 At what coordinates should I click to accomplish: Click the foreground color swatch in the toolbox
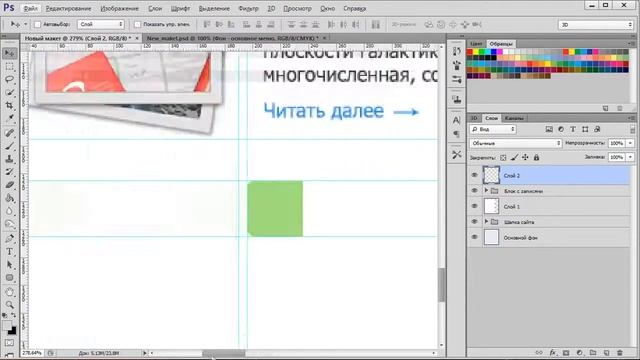tap(7, 325)
